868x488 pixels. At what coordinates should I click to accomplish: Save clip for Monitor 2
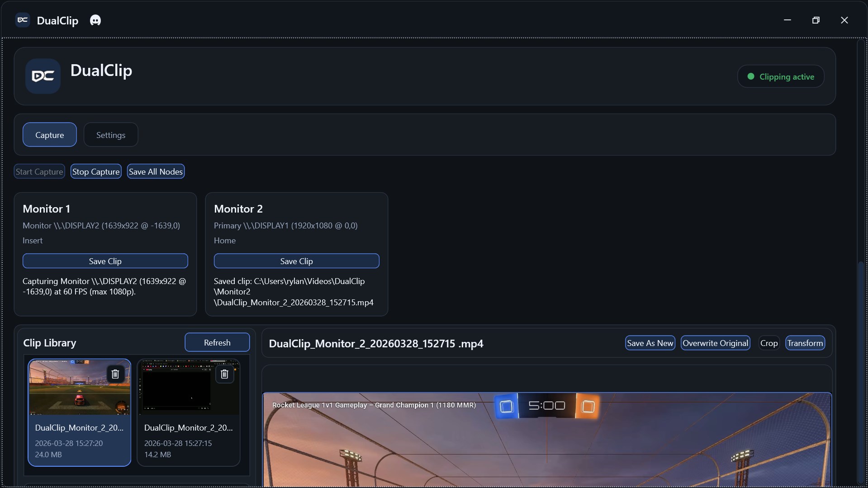[x=297, y=261]
